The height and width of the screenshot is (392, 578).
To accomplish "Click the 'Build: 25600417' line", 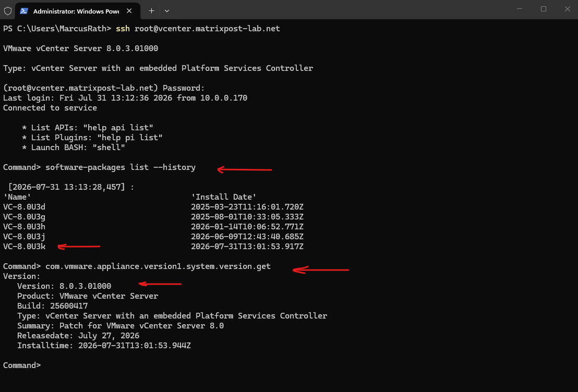I will 52,306.
